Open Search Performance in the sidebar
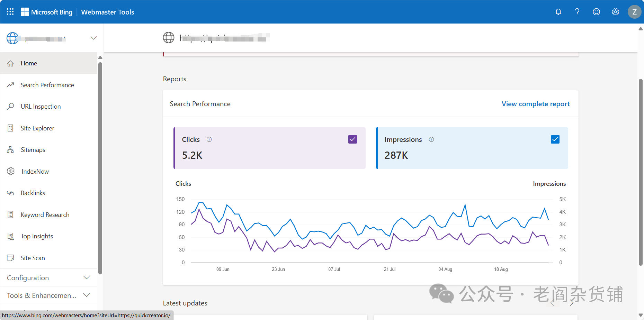 tap(48, 85)
